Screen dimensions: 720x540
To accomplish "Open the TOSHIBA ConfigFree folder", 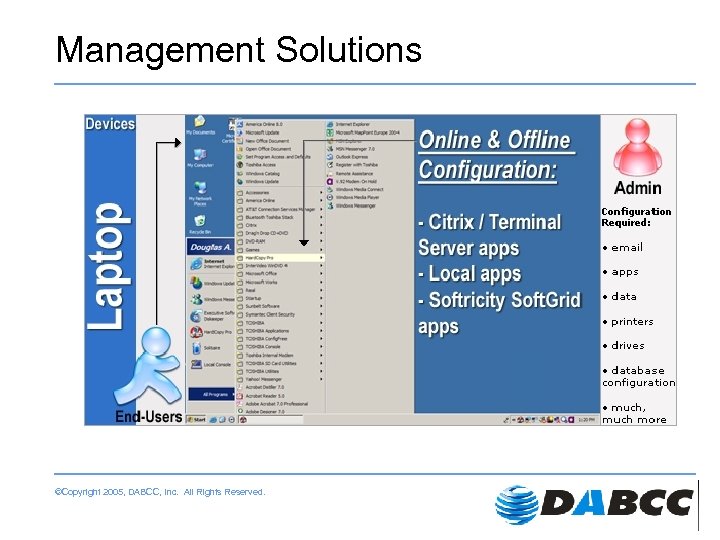I will tap(280, 339).
